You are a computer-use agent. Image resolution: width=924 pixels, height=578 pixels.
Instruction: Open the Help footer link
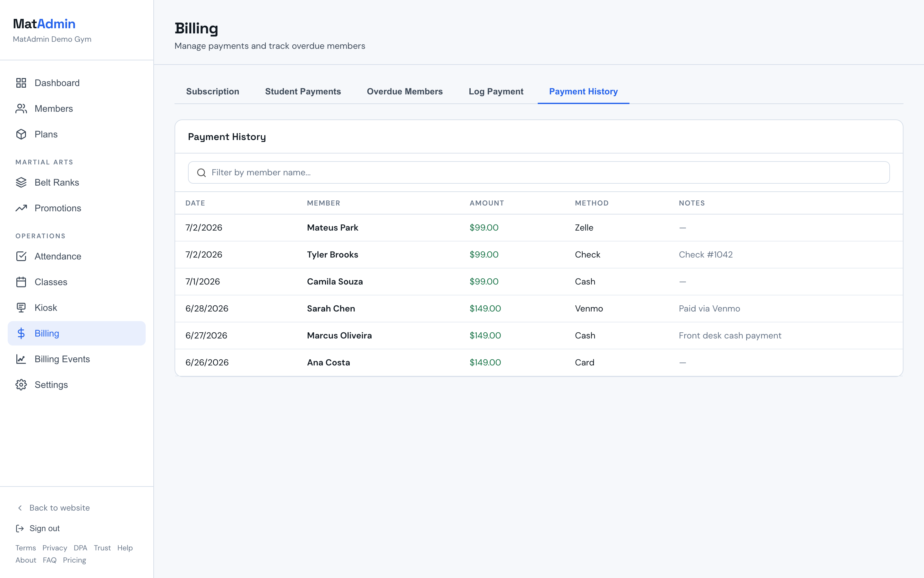tap(125, 548)
